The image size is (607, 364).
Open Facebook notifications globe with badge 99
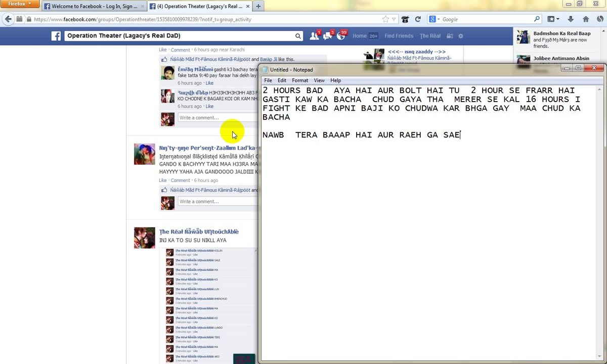[x=341, y=35]
